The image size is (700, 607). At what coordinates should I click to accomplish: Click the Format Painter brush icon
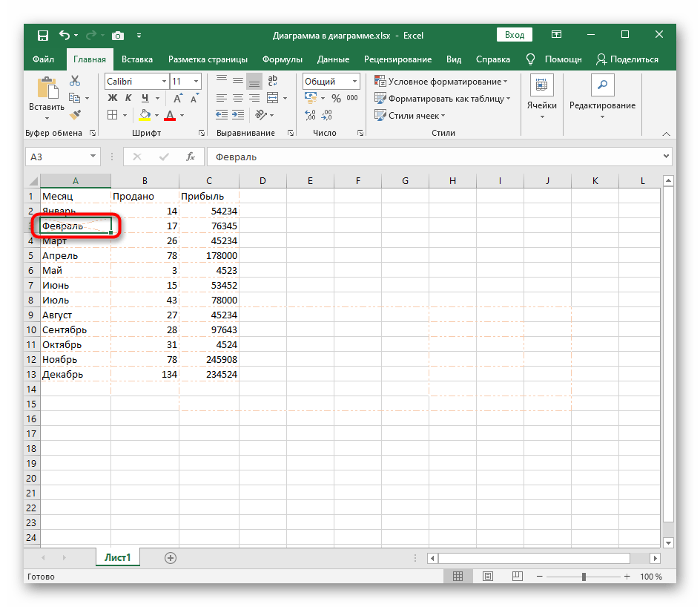(x=75, y=114)
